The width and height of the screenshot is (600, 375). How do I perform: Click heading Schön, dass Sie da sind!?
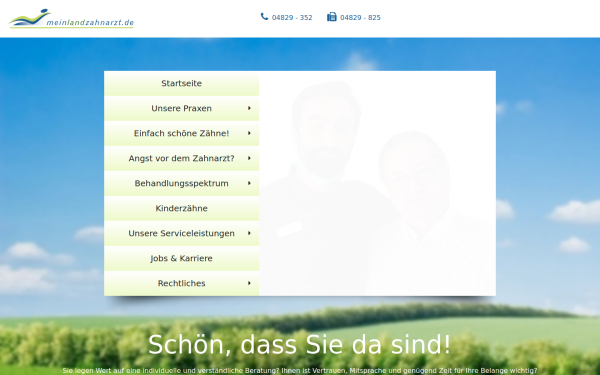[x=300, y=344]
